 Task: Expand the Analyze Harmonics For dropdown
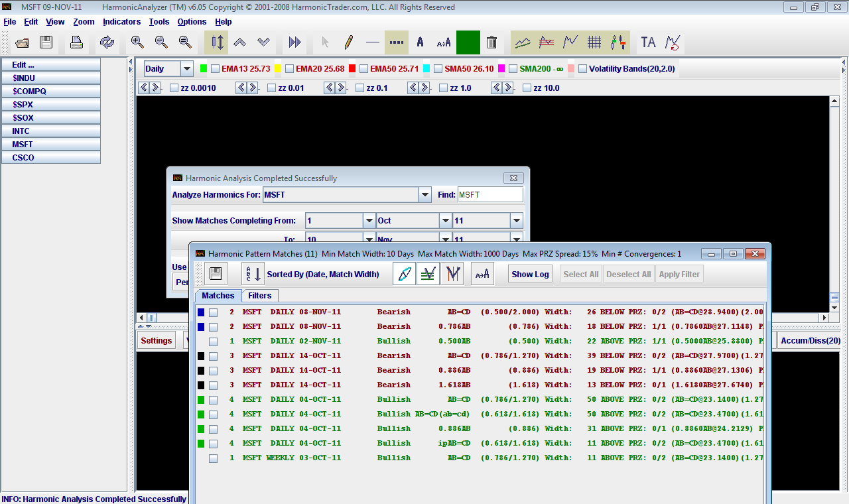(x=424, y=195)
